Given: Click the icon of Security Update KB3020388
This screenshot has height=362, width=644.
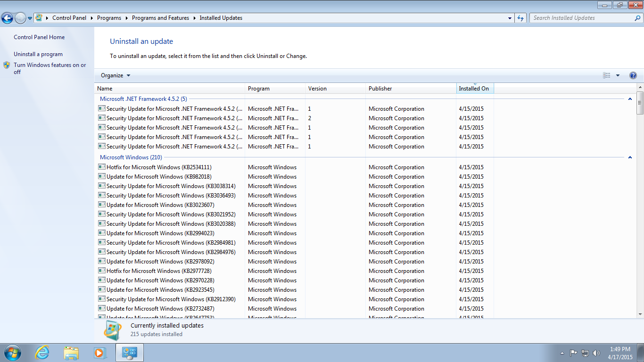Looking at the screenshot, I should click(x=102, y=223).
